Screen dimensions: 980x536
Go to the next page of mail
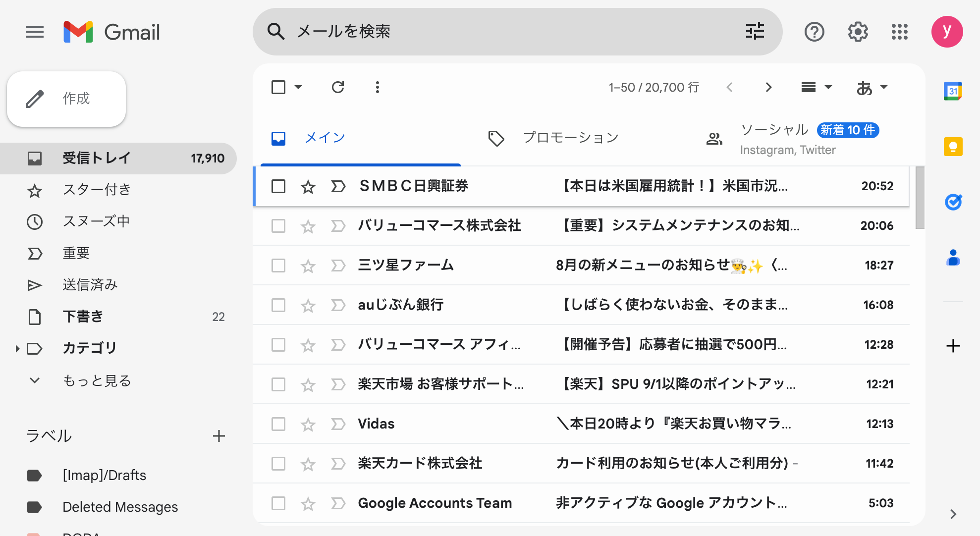click(x=768, y=88)
